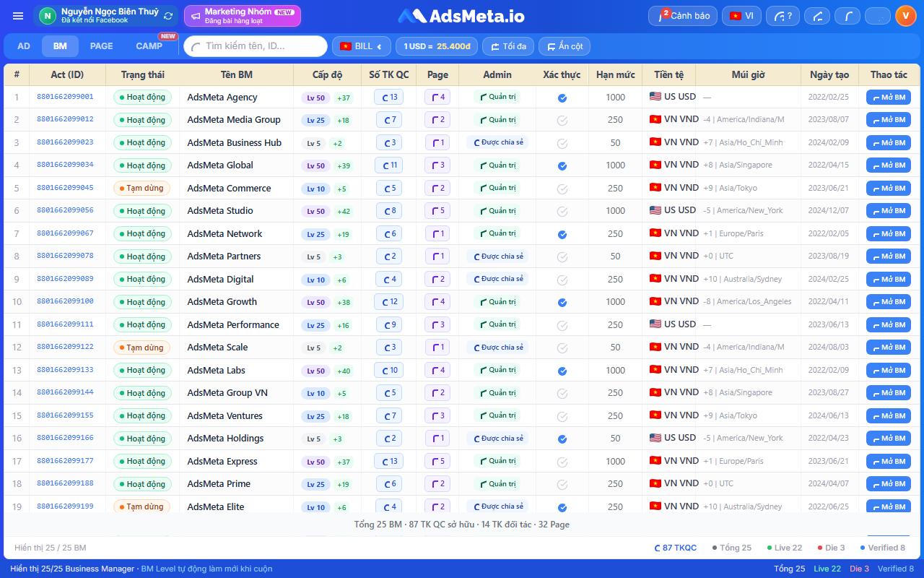
Task: Sort by the Cấp độ column header
Action: (x=327, y=75)
